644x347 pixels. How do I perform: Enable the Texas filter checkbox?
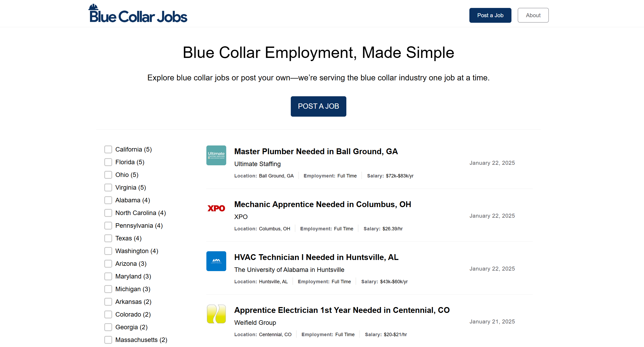[108, 238]
